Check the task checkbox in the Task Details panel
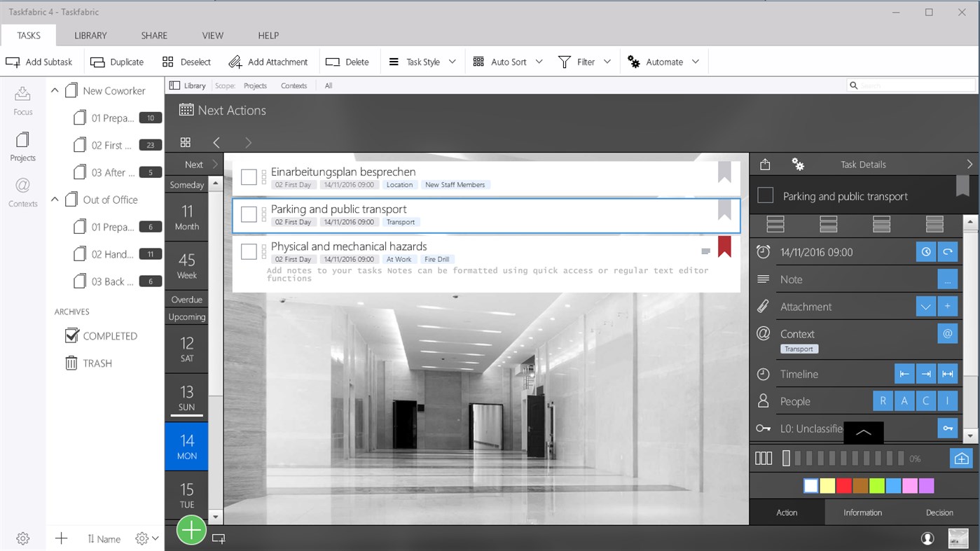The image size is (980, 551). (765, 196)
